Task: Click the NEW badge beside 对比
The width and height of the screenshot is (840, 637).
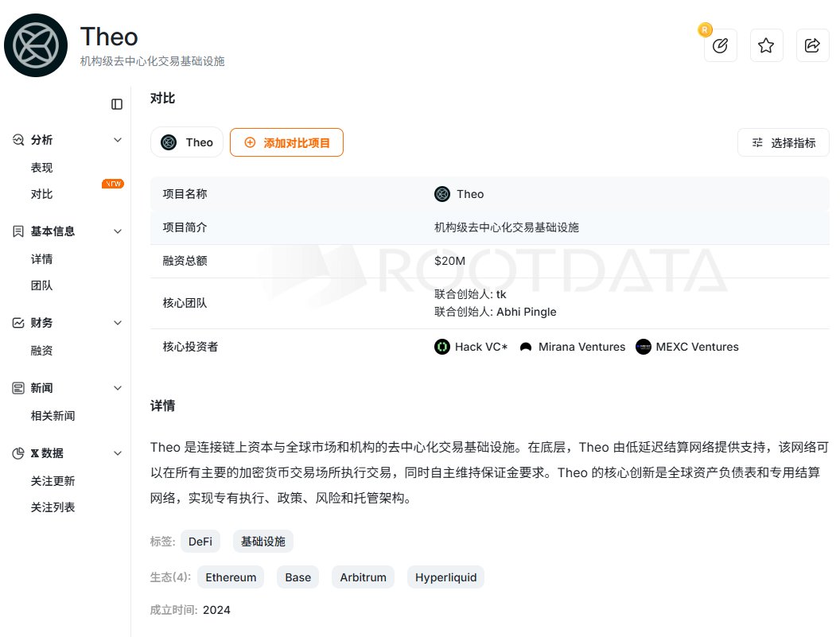Action: (x=113, y=184)
